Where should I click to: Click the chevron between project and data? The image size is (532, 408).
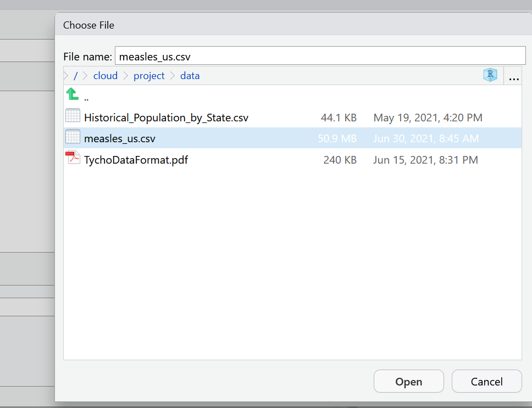coord(172,76)
